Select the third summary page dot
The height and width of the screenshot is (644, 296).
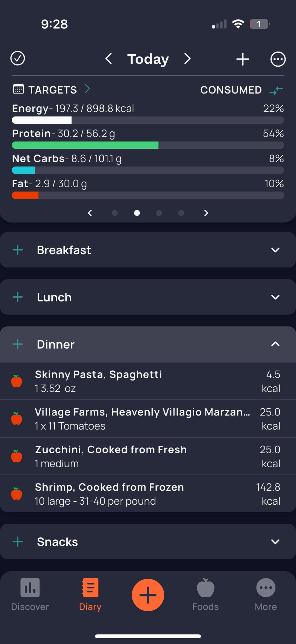click(159, 213)
